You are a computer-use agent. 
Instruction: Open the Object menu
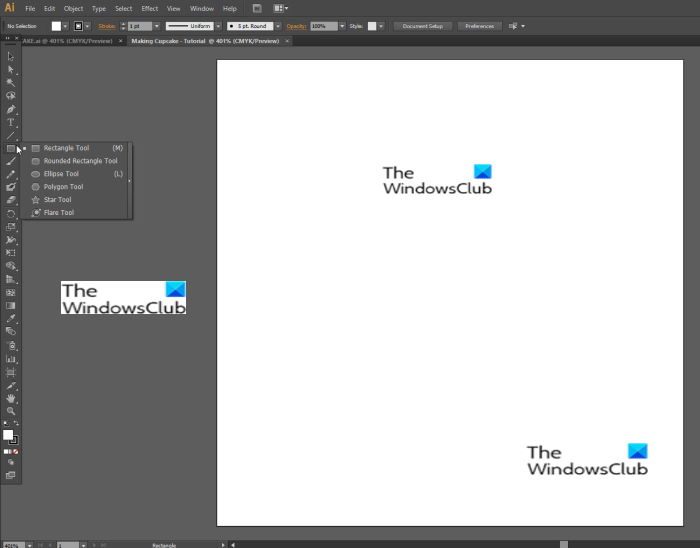coord(73,8)
